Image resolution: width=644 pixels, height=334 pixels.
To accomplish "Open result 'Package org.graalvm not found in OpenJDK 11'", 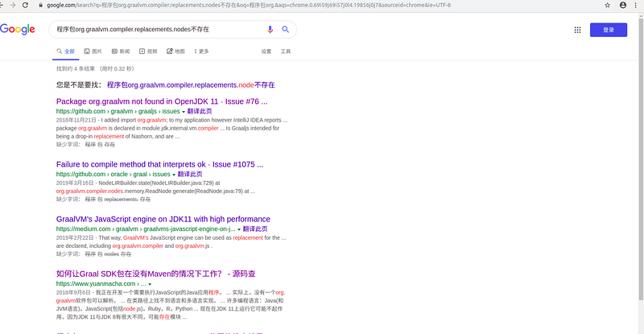I will pyautogui.click(x=162, y=101).
